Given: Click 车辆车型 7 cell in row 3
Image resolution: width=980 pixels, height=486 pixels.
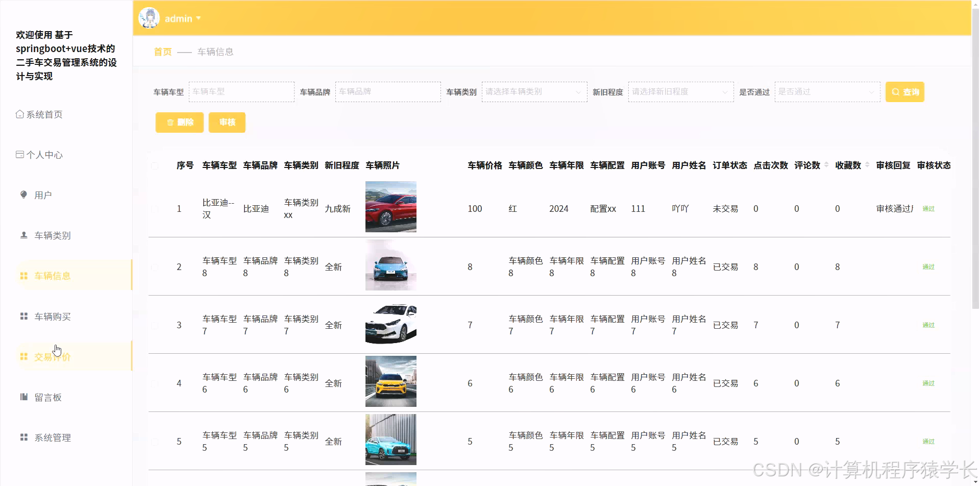Looking at the screenshot, I should pos(219,325).
